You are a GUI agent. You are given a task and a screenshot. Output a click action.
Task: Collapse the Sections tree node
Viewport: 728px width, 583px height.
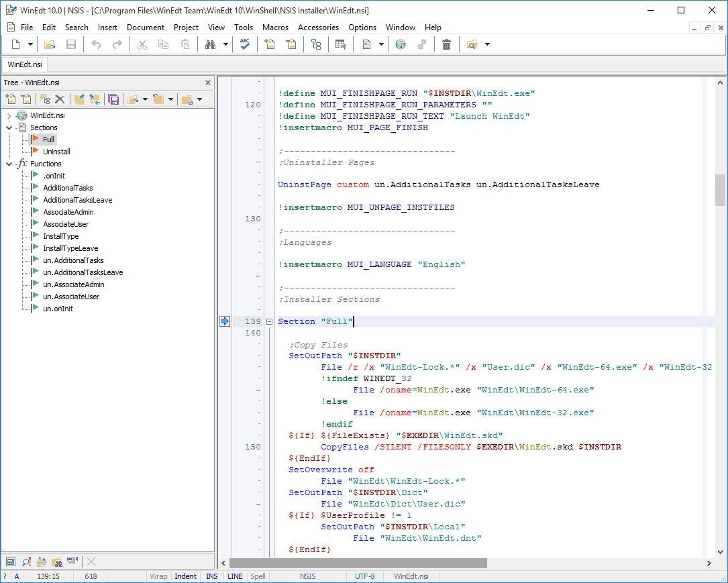pos(9,127)
